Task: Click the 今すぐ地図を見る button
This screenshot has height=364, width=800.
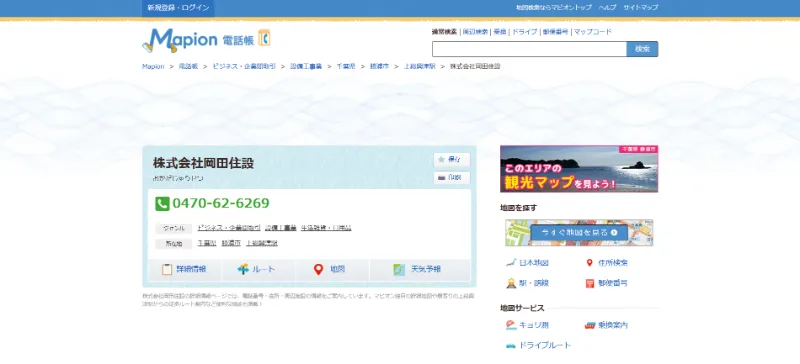Action: point(579,233)
